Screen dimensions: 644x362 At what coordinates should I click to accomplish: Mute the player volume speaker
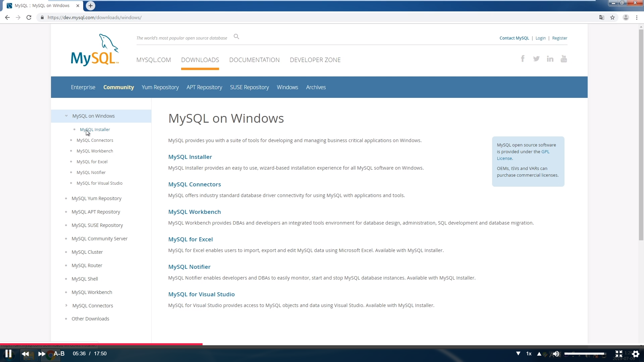pyautogui.click(x=556, y=354)
